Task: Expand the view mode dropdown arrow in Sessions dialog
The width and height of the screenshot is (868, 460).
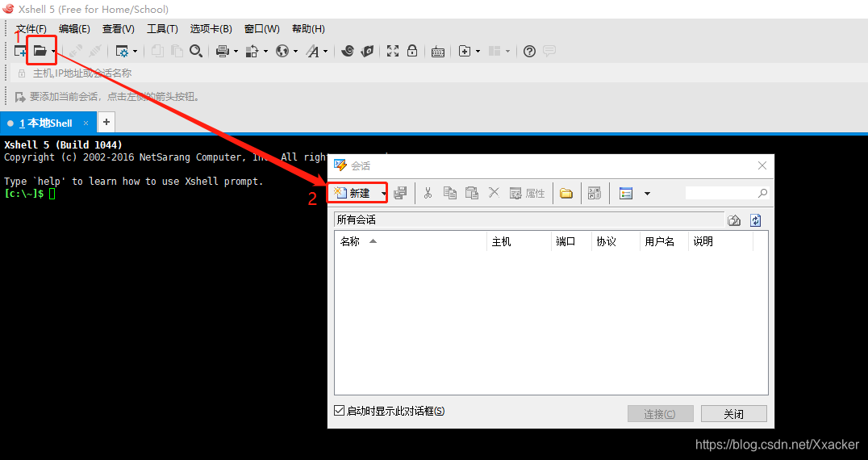Action: click(647, 194)
